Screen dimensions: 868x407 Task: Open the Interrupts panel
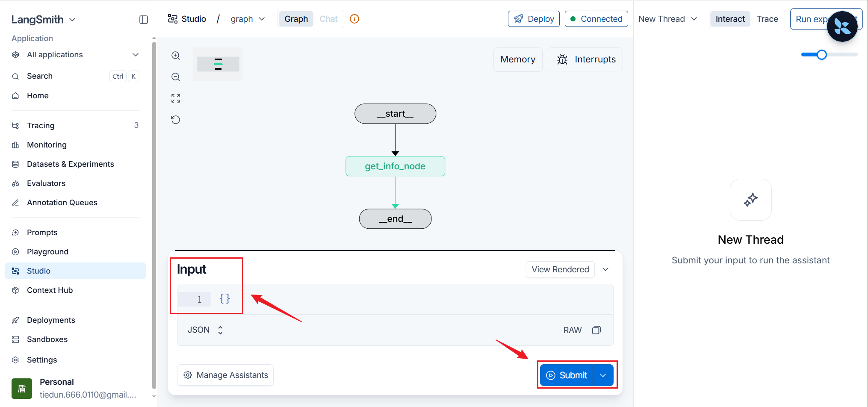(x=585, y=59)
